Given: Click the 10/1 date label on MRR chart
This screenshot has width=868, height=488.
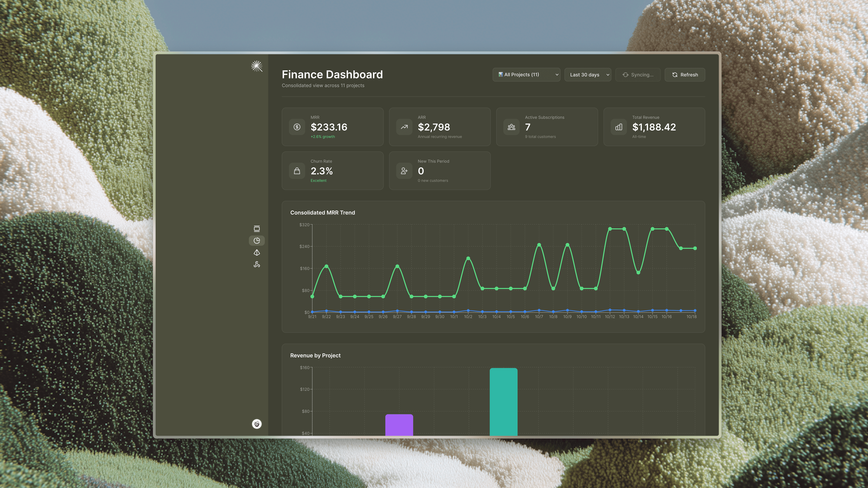Looking at the screenshot, I should pyautogui.click(x=454, y=317).
